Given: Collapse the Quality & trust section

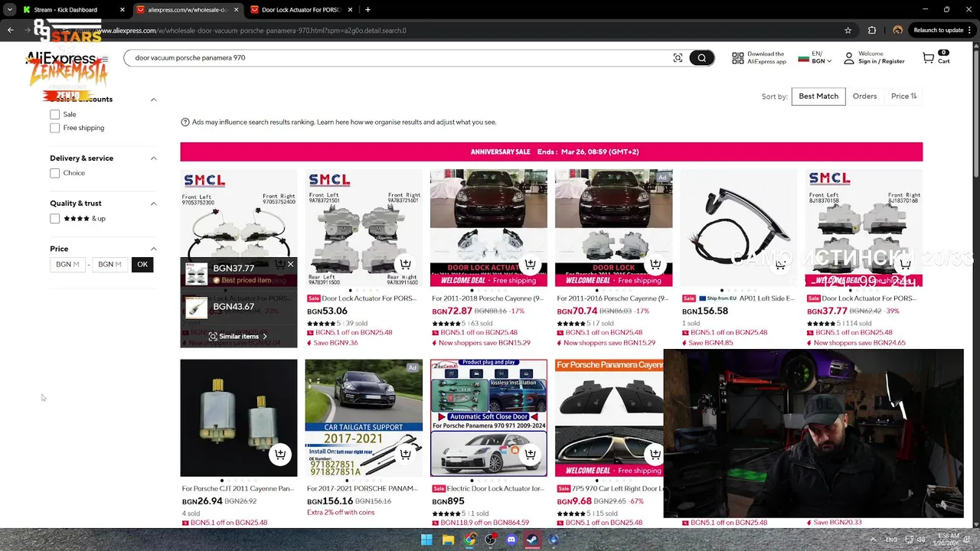Looking at the screenshot, I should coord(153,204).
